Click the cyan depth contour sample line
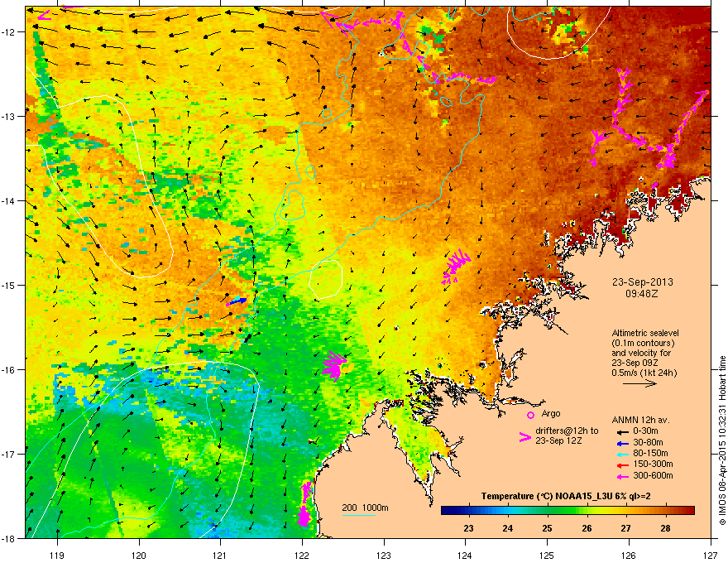This screenshot has width=728, height=563. point(358,515)
